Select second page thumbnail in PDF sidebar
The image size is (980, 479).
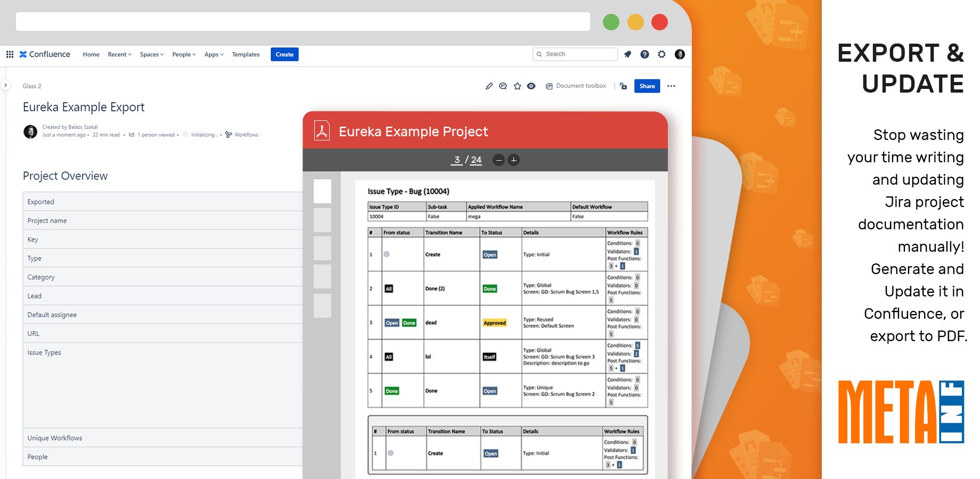point(322,220)
